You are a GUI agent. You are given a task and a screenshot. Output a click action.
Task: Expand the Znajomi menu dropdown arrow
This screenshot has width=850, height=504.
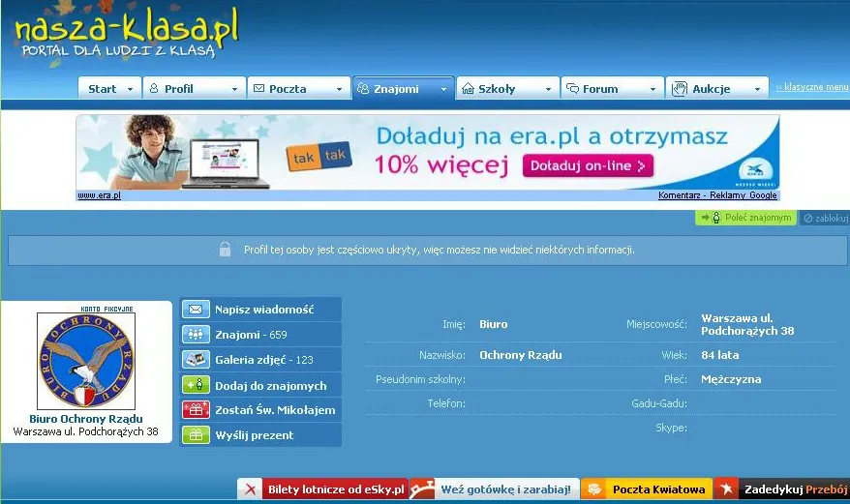444,89
